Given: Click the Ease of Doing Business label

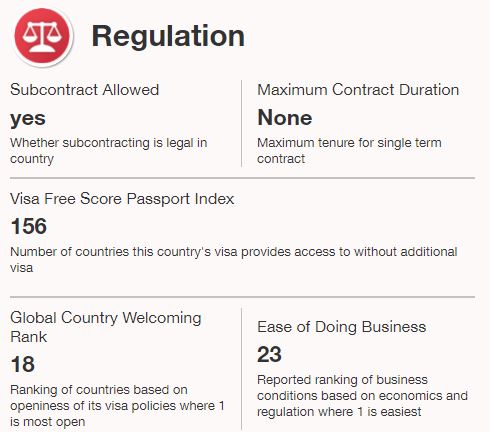Looking at the screenshot, I should (x=342, y=327).
